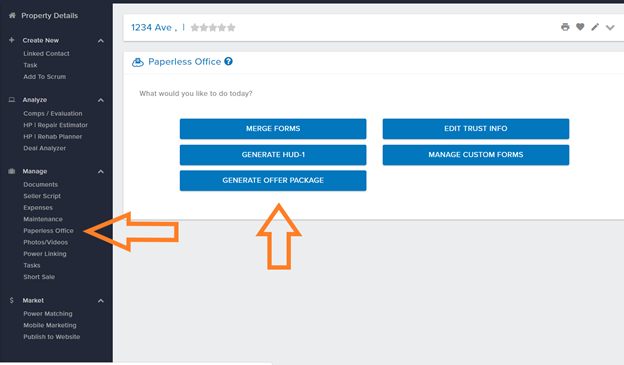The width and height of the screenshot is (624, 365).
Task: Click the laptop icon beside Analyze
Action: pyautogui.click(x=12, y=100)
